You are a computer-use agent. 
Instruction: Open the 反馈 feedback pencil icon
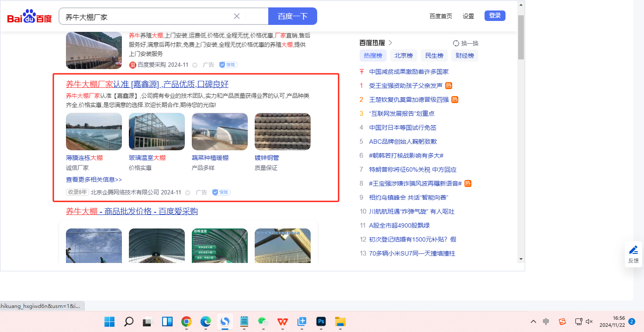coord(633,250)
